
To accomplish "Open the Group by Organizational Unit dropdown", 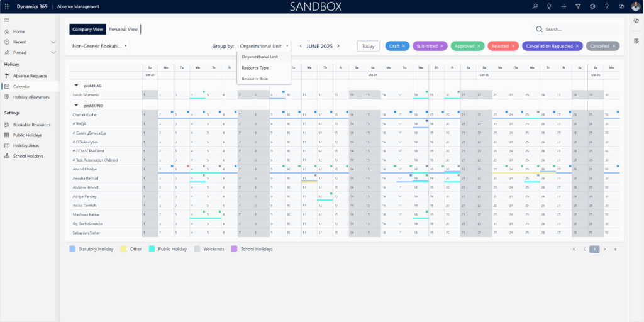I will pos(265,46).
